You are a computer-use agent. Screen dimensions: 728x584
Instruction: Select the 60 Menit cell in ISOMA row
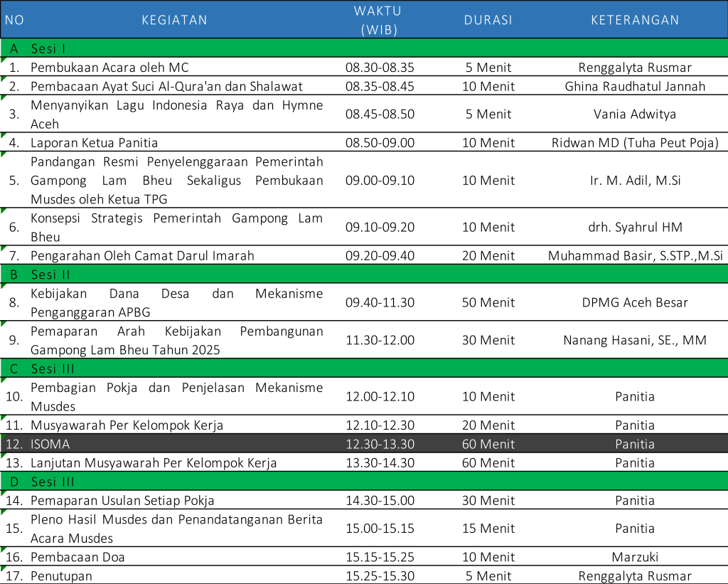[488, 444]
